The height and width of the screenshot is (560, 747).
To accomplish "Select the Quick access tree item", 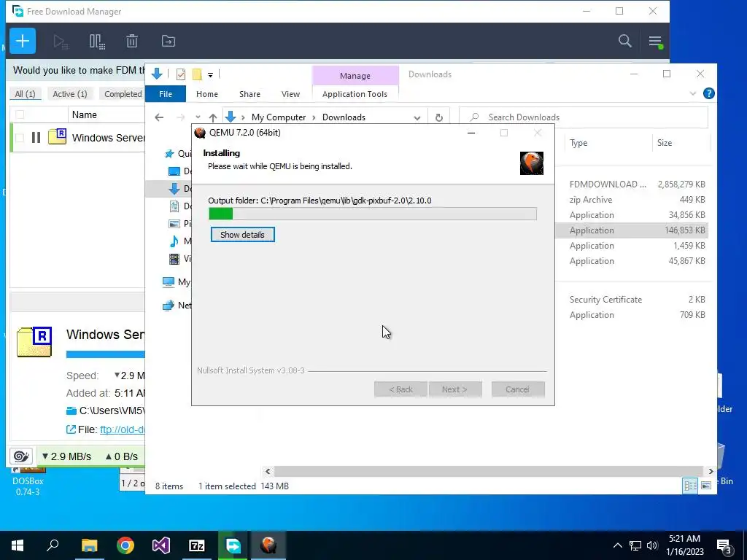I will tap(178, 153).
